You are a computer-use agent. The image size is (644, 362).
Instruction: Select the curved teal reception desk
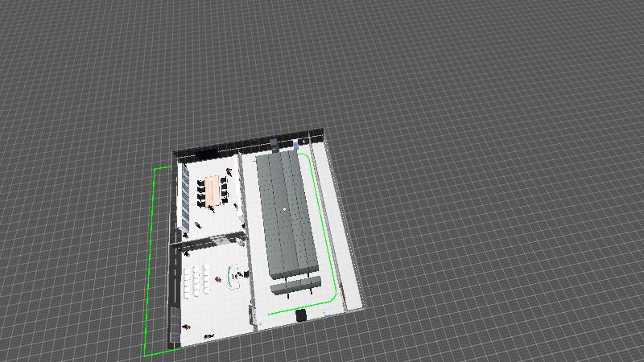pyautogui.click(x=233, y=276)
